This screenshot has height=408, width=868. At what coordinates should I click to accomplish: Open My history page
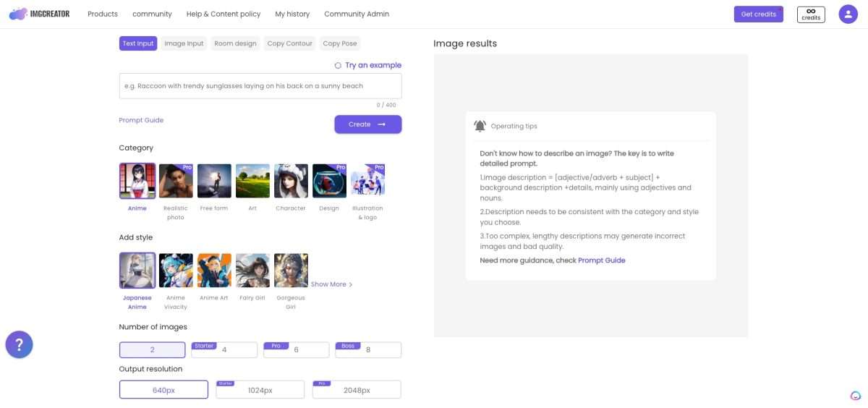pos(292,14)
